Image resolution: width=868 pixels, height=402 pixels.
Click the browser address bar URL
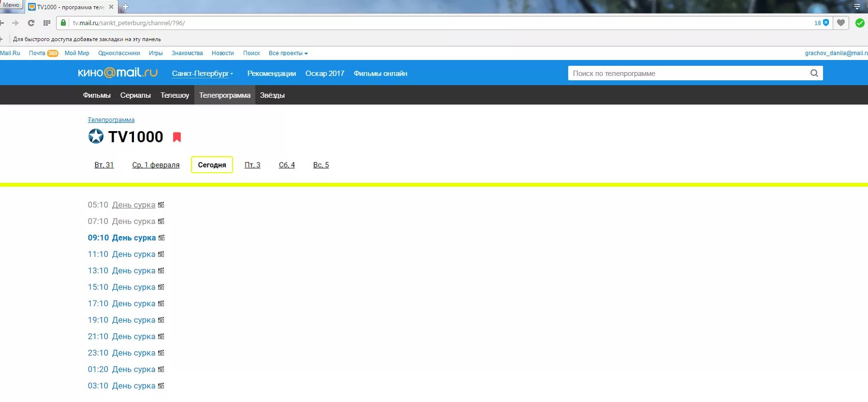coord(129,23)
